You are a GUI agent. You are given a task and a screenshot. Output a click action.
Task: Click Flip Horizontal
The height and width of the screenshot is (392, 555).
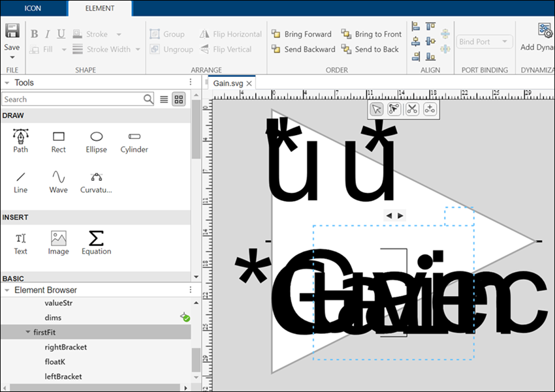230,34
